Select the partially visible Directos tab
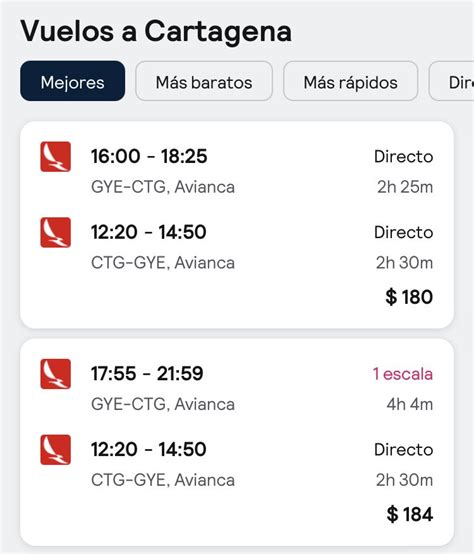This screenshot has height=554, width=474. tap(451, 81)
